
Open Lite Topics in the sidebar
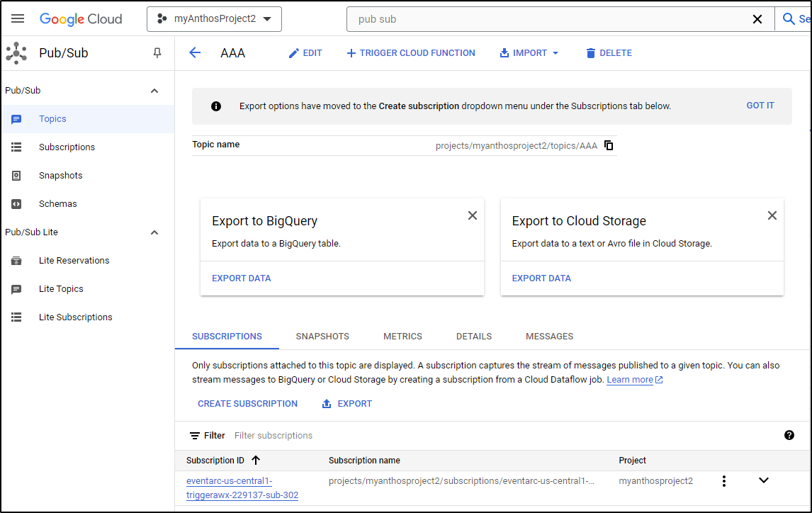click(87, 289)
